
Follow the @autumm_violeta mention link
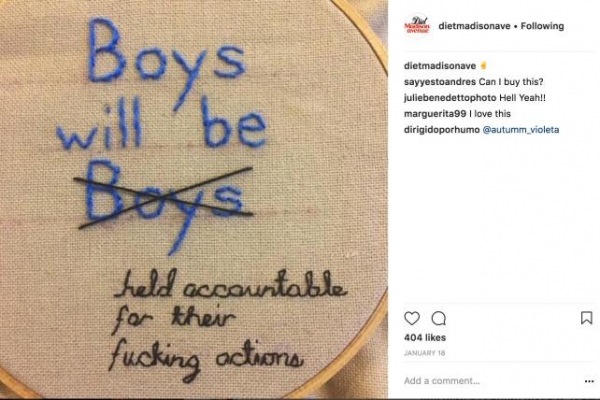(520, 130)
